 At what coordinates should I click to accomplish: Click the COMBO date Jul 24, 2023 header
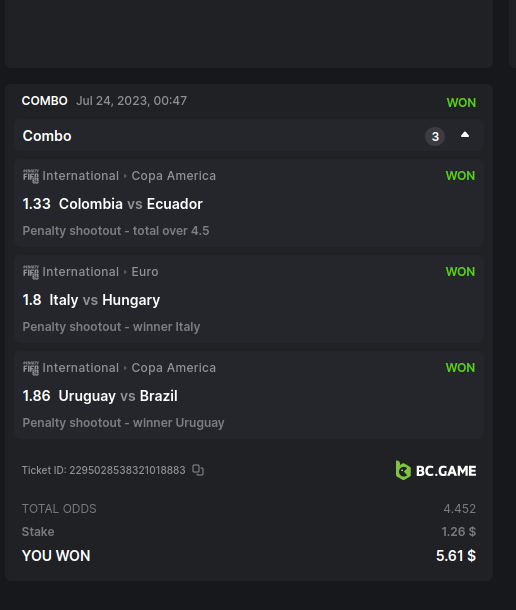pyautogui.click(x=132, y=101)
